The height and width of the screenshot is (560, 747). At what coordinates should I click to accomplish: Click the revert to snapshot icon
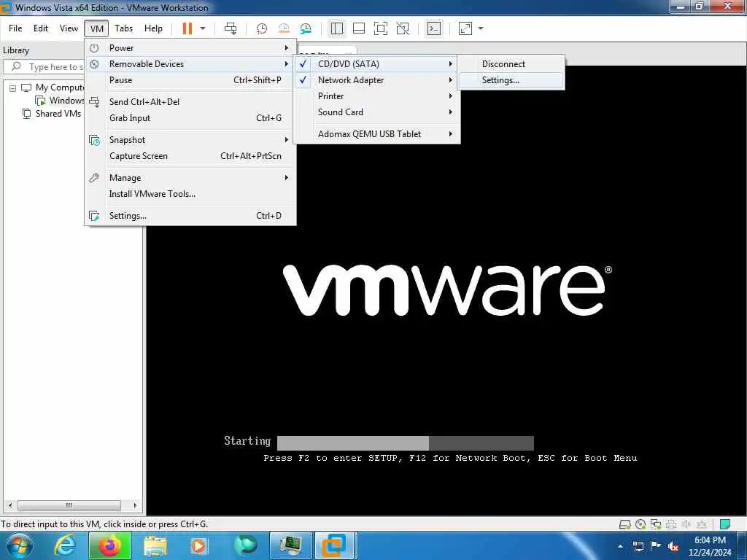(x=284, y=28)
